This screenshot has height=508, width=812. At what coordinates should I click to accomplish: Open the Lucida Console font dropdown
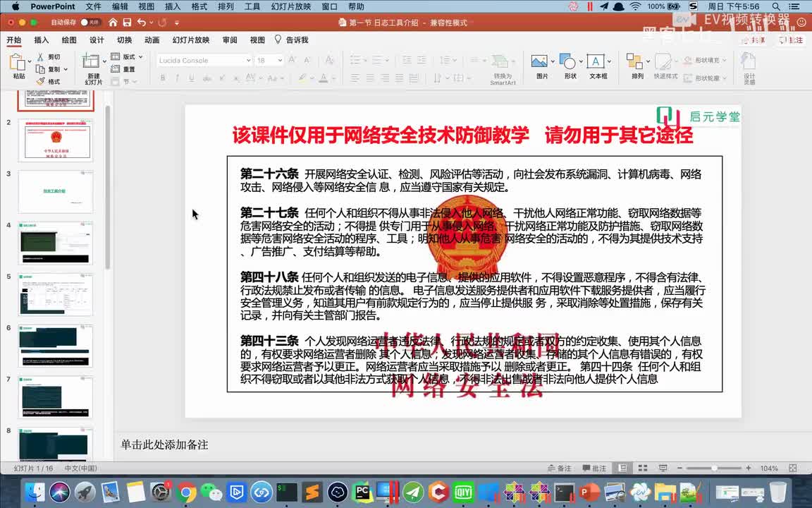coord(249,61)
